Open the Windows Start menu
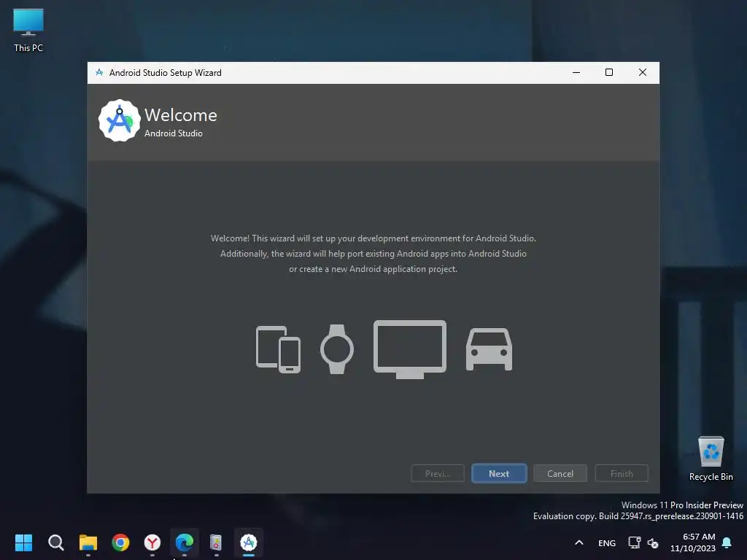 [x=23, y=542]
